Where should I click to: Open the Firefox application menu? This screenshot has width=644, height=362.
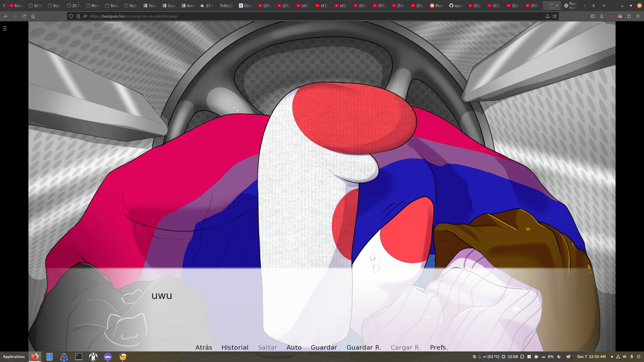pos(638,16)
